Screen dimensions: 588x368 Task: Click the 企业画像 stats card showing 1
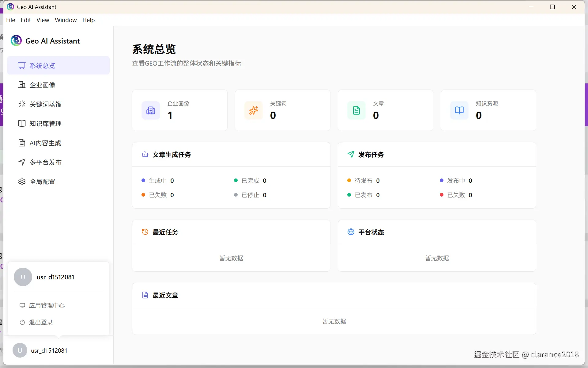(x=180, y=110)
